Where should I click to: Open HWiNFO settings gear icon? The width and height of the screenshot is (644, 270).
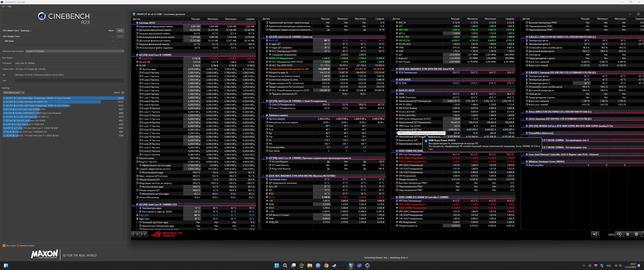point(637,234)
